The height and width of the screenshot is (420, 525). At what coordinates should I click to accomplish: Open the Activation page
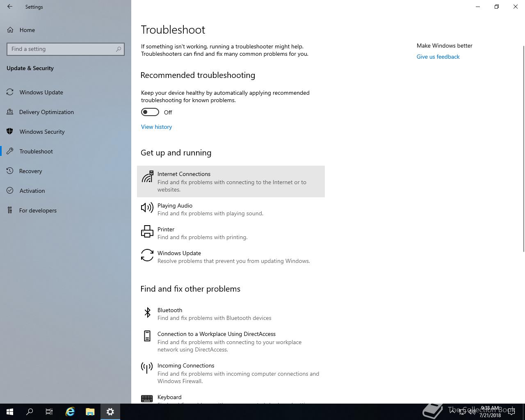tap(66, 191)
